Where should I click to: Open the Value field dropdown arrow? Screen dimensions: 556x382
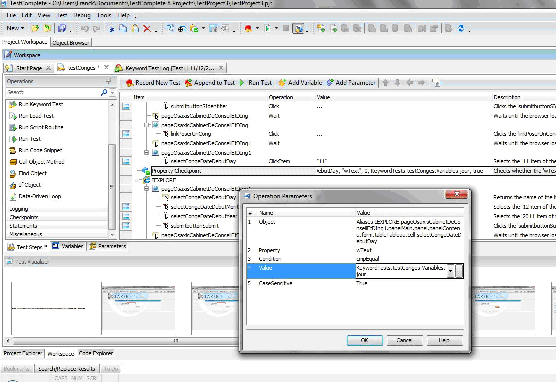tap(450, 271)
